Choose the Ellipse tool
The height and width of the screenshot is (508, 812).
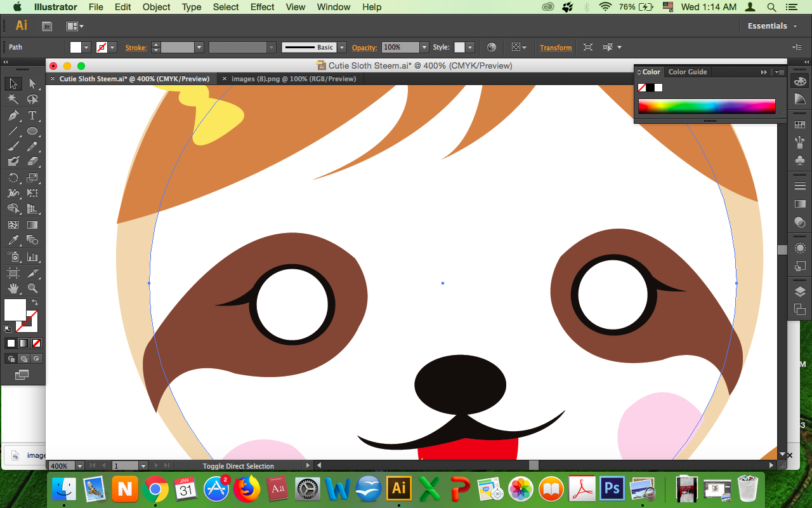[x=32, y=131]
